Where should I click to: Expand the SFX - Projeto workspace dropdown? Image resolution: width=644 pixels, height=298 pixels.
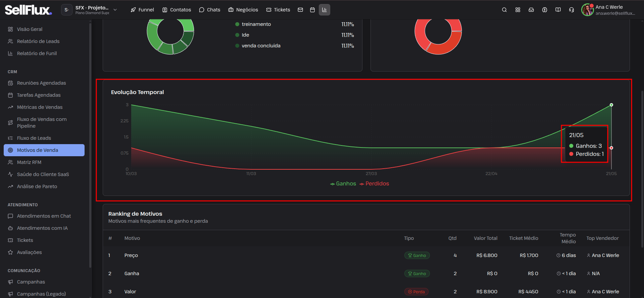(x=89, y=10)
